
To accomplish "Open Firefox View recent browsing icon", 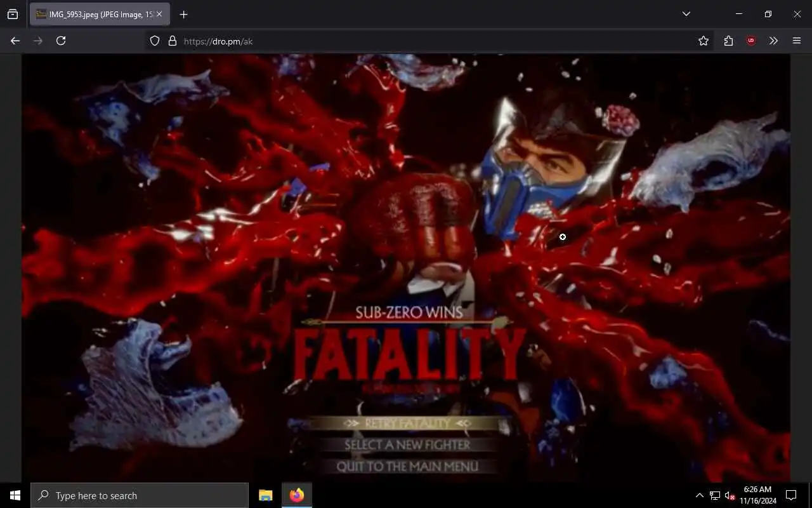I will point(13,14).
